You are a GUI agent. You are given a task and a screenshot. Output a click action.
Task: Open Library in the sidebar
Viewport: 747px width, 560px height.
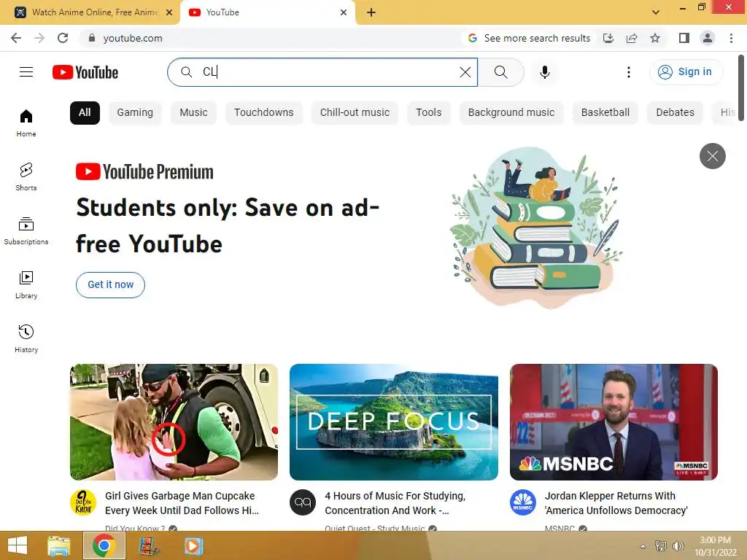click(26, 285)
